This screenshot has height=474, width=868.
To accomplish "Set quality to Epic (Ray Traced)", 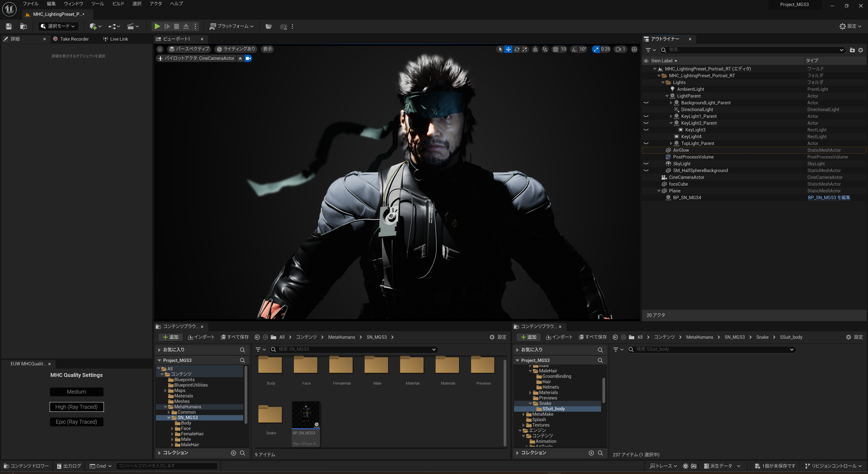I will (x=76, y=422).
